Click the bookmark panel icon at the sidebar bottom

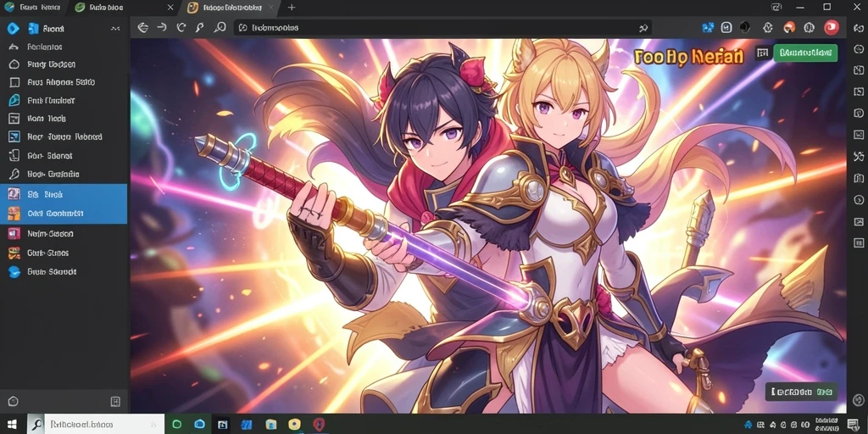click(x=115, y=401)
